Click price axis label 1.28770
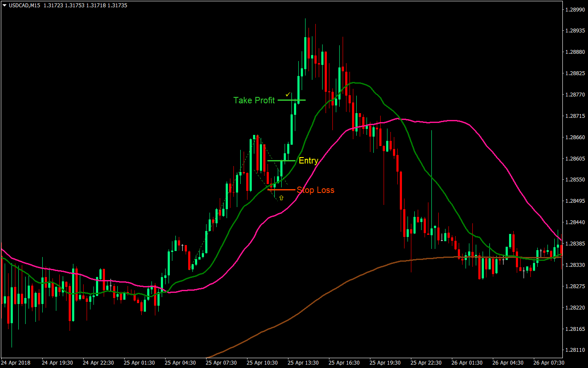The image size is (588, 368). point(574,95)
